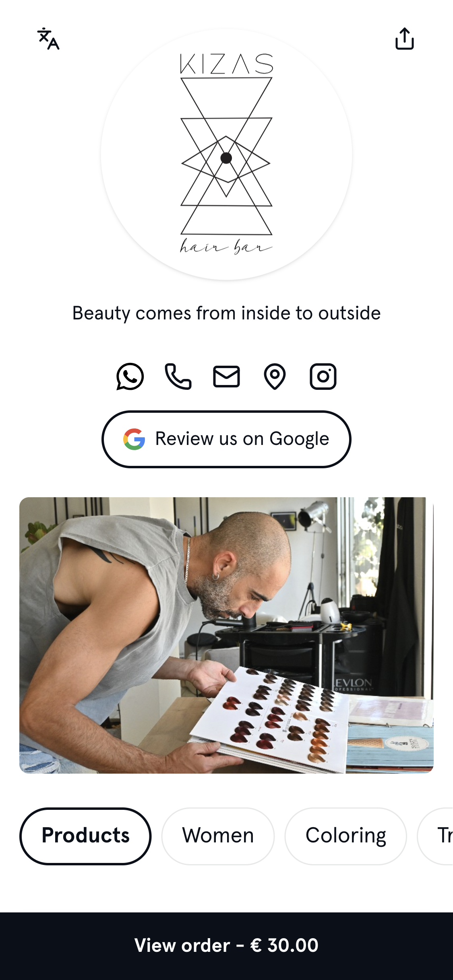Select the partially visible tab after Coloring

pos(436,836)
